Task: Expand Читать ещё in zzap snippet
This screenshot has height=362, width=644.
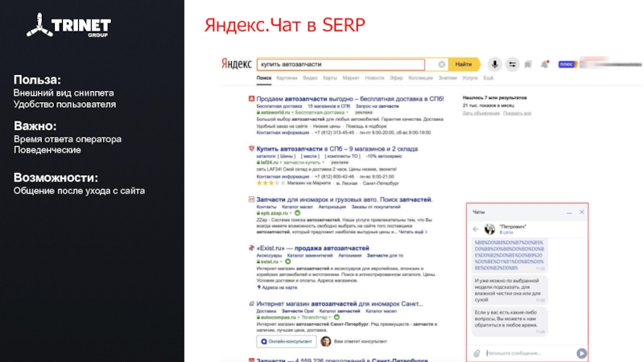Action: pyautogui.click(x=413, y=232)
